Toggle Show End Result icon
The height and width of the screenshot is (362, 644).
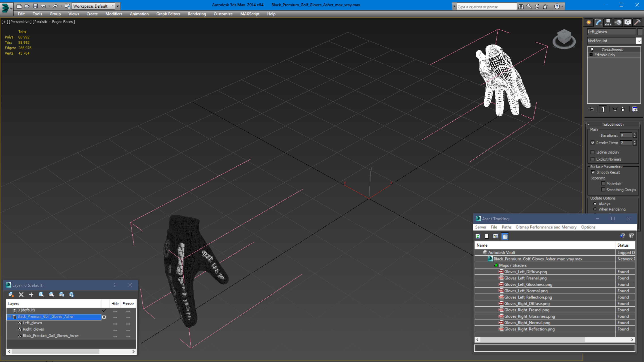click(x=603, y=109)
